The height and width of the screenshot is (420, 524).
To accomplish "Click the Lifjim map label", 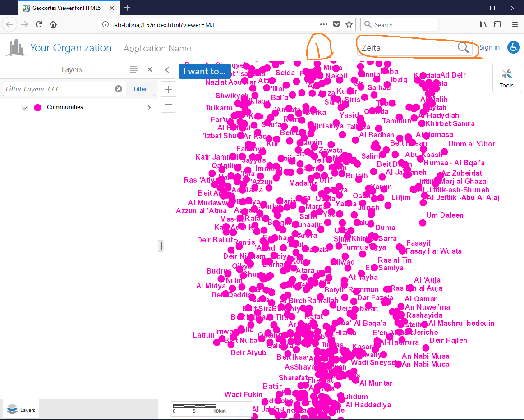I will [401, 198].
